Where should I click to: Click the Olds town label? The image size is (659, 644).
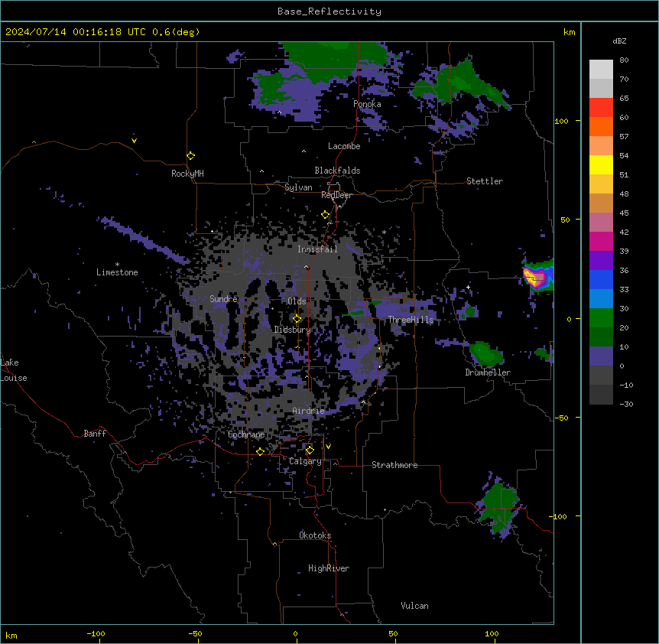297,301
